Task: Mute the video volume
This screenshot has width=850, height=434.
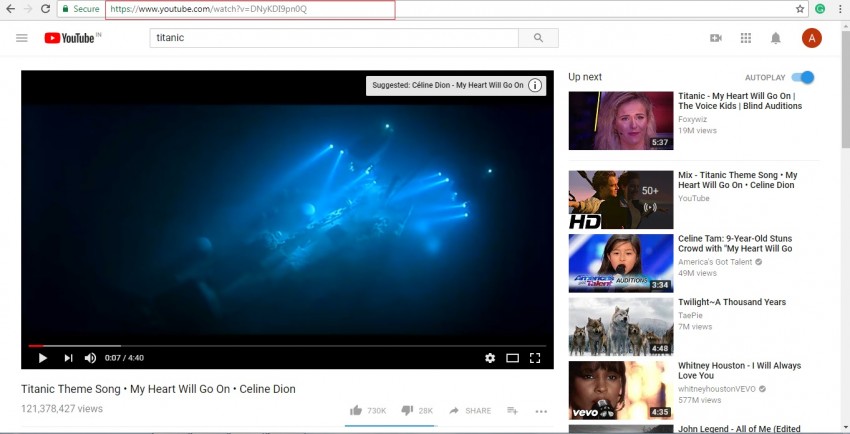Action: click(x=90, y=358)
